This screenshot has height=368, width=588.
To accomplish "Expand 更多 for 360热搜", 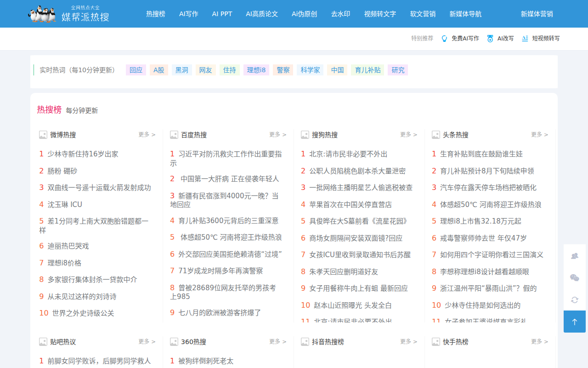I will pyautogui.click(x=278, y=342).
